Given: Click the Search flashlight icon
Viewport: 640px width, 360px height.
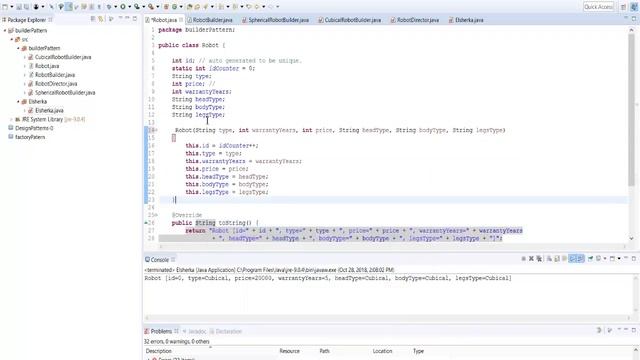Looking at the screenshot, I should pos(205,7).
